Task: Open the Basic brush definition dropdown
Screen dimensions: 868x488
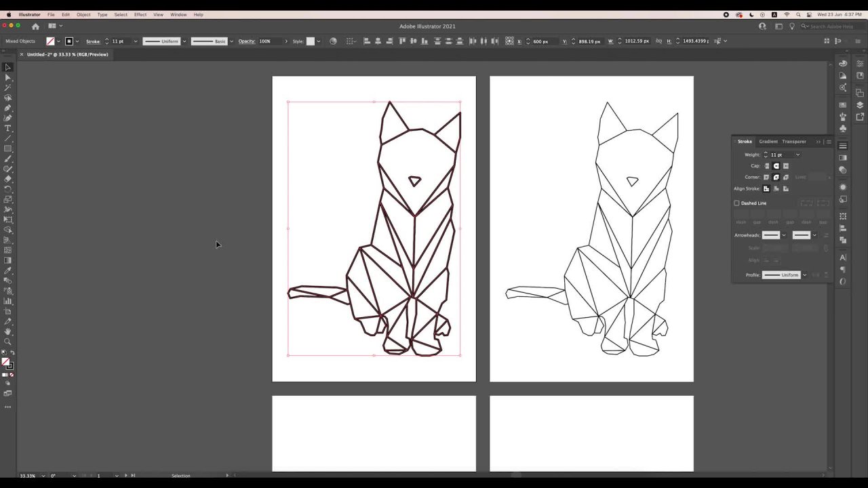Action: (x=231, y=41)
